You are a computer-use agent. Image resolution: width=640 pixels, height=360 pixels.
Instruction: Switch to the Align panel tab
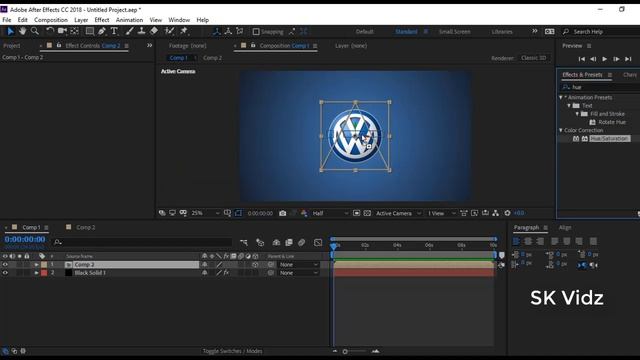565,227
